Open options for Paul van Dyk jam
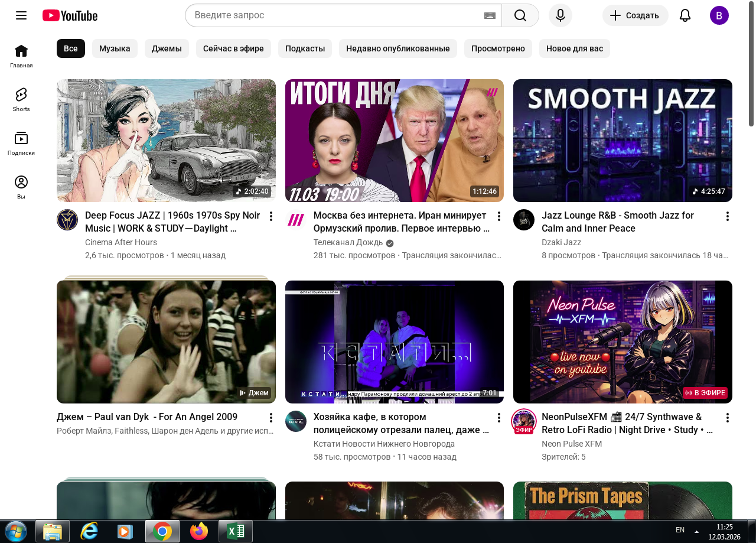 [271, 418]
